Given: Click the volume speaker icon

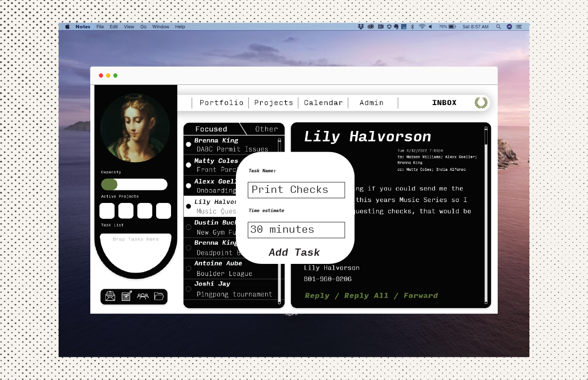Looking at the screenshot, I should coord(430,27).
